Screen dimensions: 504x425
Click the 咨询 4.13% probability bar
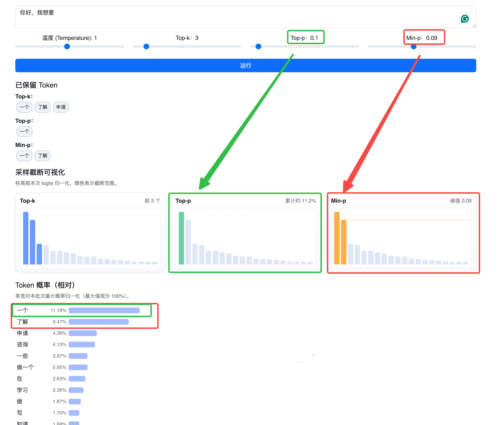tap(82, 345)
